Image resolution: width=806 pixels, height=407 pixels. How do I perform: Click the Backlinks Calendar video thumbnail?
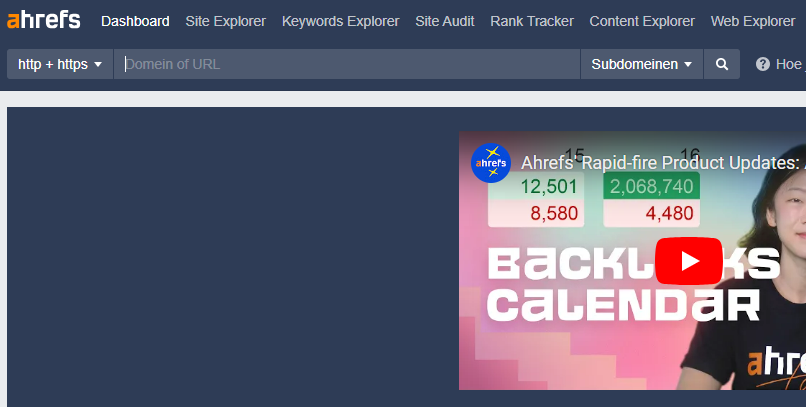coord(632,261)
